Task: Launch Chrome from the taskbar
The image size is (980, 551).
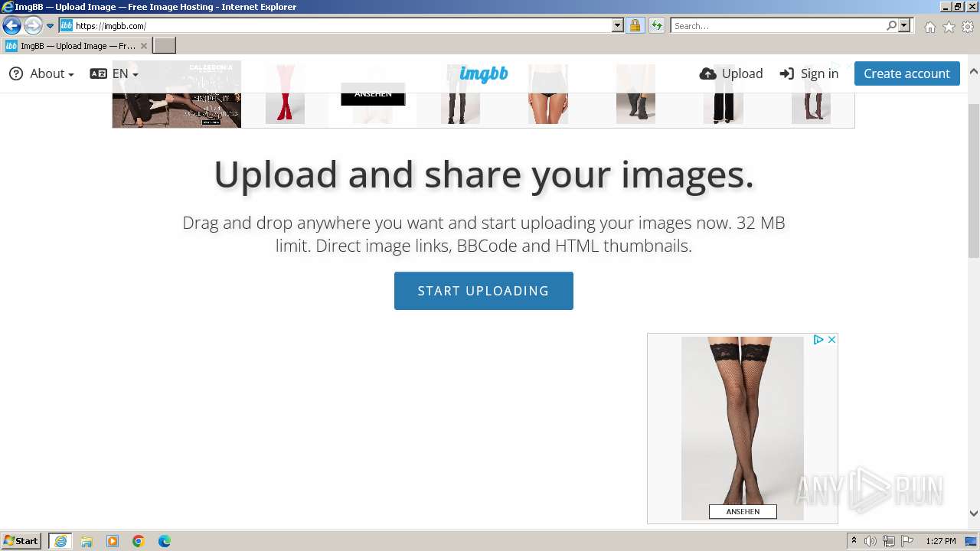Action: (139, 541)
